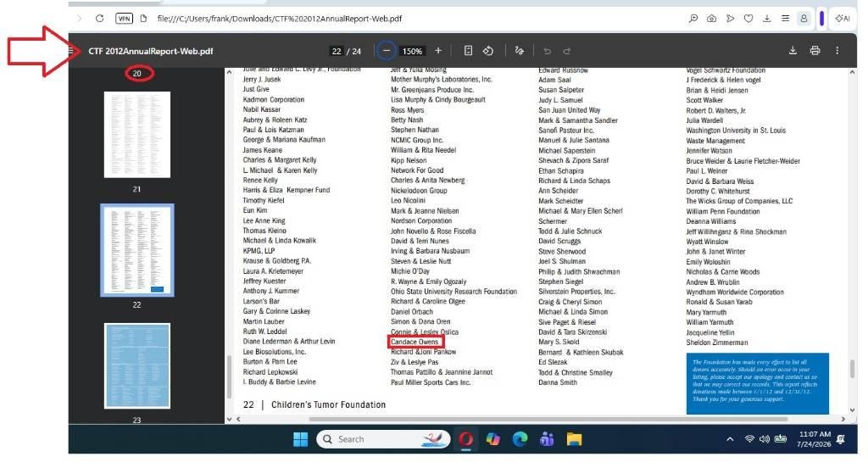This screenshot has width=868, height=468.
Task: Open the clock showing 11:07 AM
Action: (815, 439)
